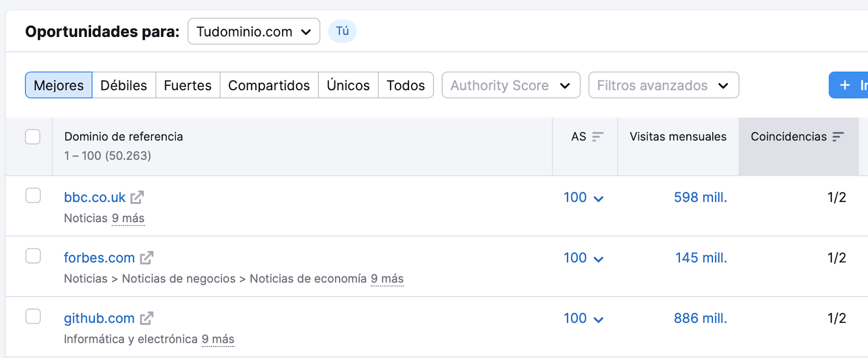Screen dimensions: 868x358
Task: Click the github.com domain link
Action: 99,318
